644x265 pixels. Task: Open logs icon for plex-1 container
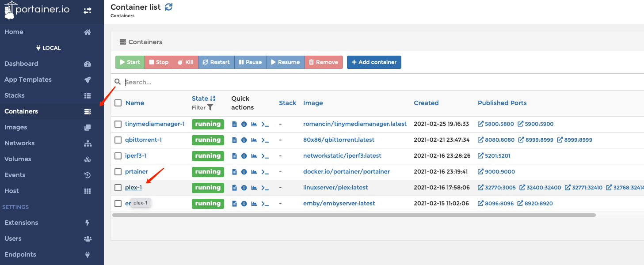235,188
